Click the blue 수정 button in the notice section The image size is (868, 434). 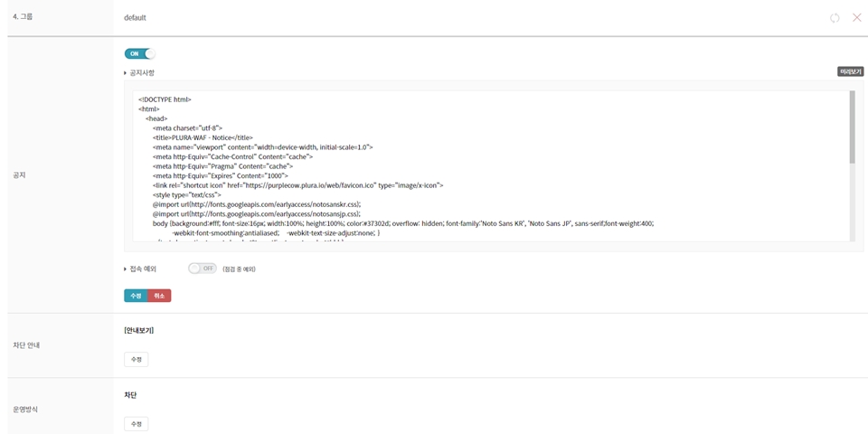click(x=136, y=296)
